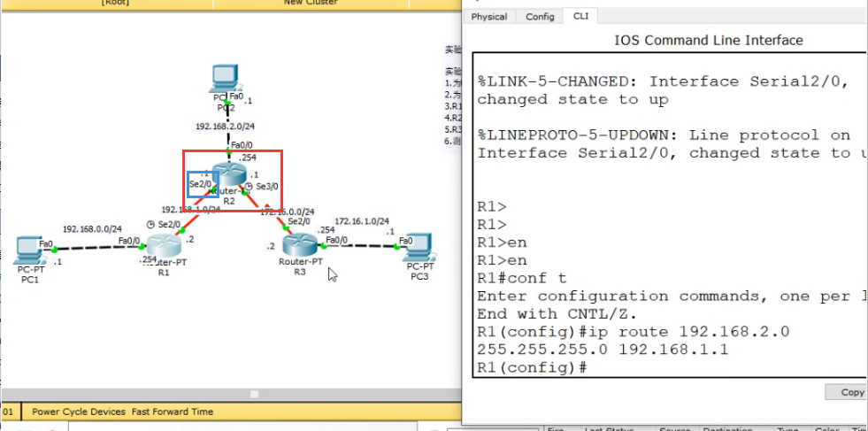Open the Config tab
Image resolution: width=868 pixels, height=431 pixels.
pyautogui.click(x=540, y=17)
